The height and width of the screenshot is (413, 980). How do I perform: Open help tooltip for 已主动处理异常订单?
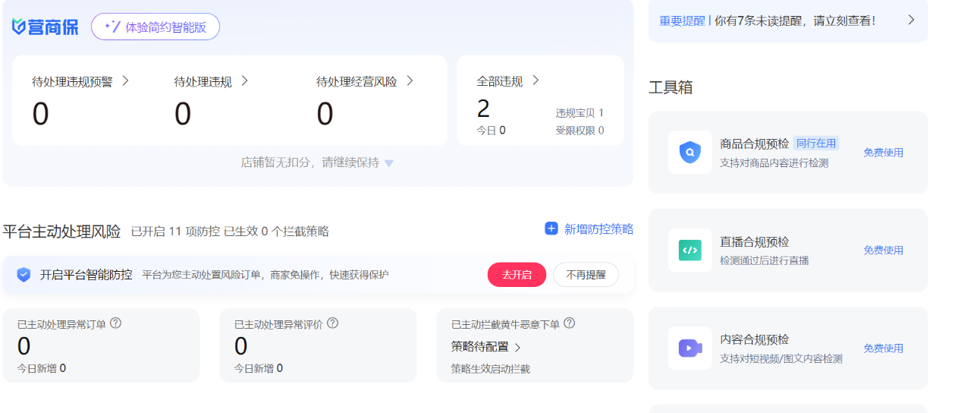point(116,323)
